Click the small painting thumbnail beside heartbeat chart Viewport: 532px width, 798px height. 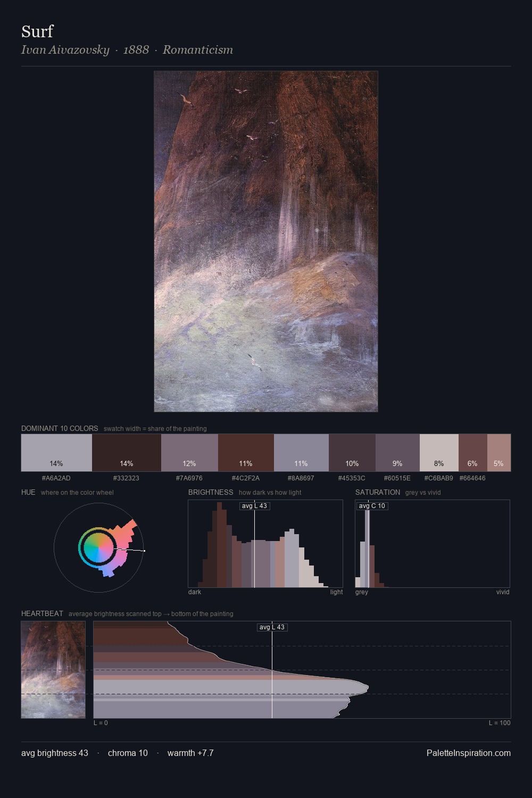pyautogui.click(x=53, y=670)
